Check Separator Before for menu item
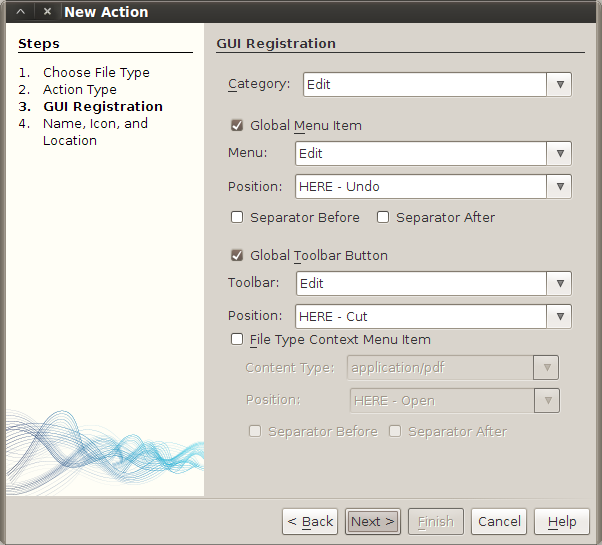Screen dimensions: 602x545 tap(237, 217)
